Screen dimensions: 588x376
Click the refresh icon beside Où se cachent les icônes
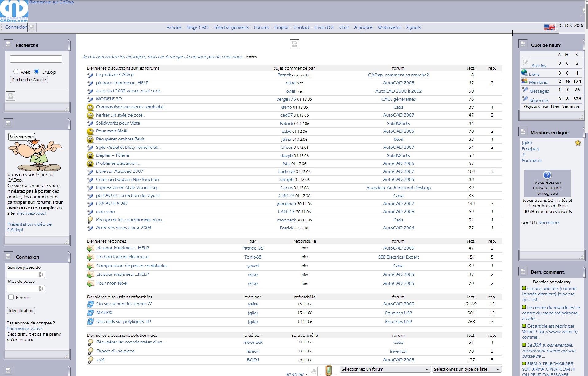(90, 304)
